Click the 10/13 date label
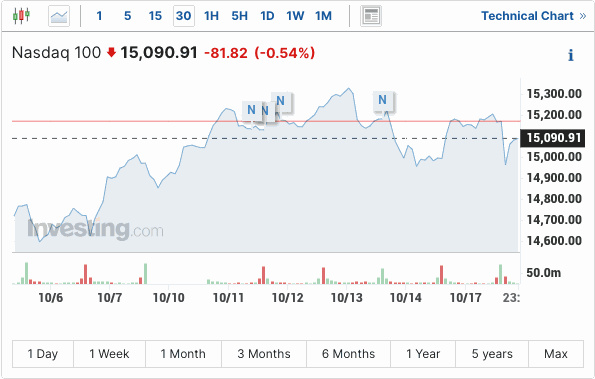 click(347, 298)
